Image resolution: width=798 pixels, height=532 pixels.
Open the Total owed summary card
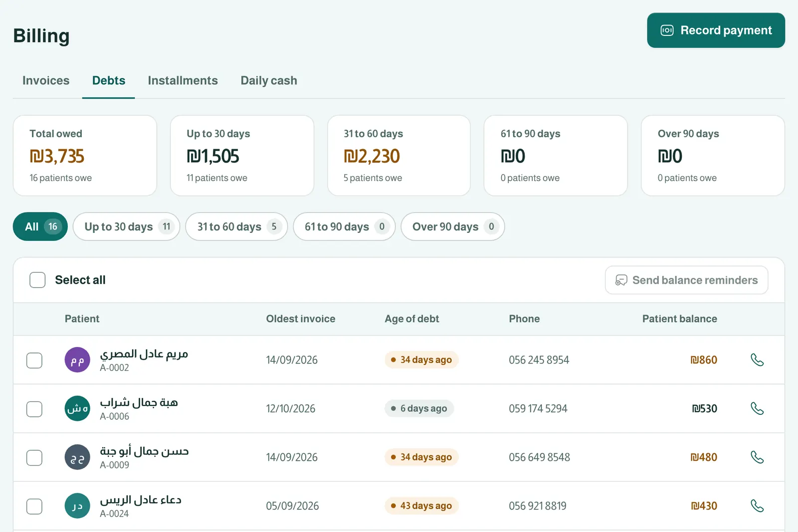point(85,156)
